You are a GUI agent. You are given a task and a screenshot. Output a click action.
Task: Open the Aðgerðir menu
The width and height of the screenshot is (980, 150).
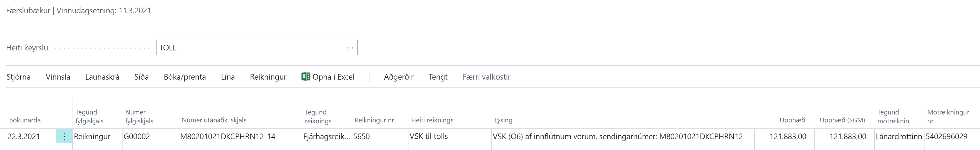point(398,77)
